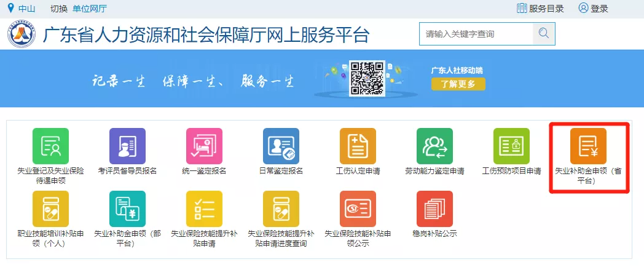Click 稳岗补贴公示 label text
This screenshot has height=267, width=644.
pyautogui.click(x=434, y=234)
